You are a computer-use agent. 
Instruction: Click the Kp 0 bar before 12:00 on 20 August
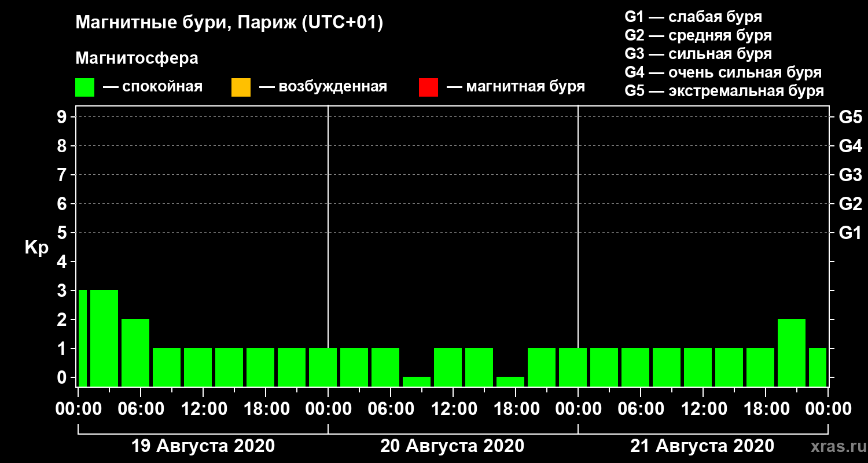[x=417, y=381]
